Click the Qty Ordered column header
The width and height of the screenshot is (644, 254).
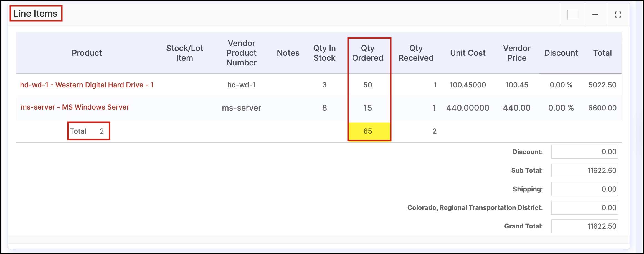tap(368, 53)
